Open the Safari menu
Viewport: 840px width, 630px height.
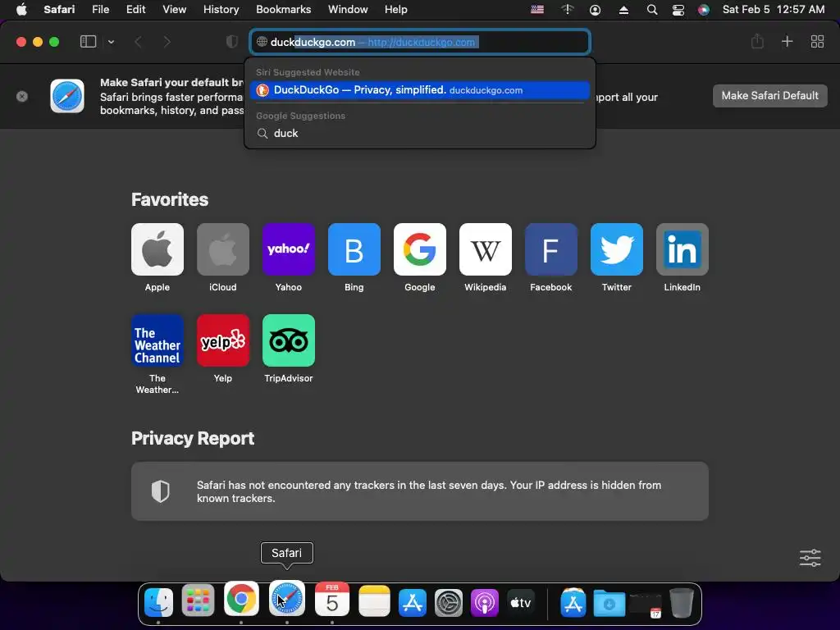pyautogui.click(x=59, y=10)
